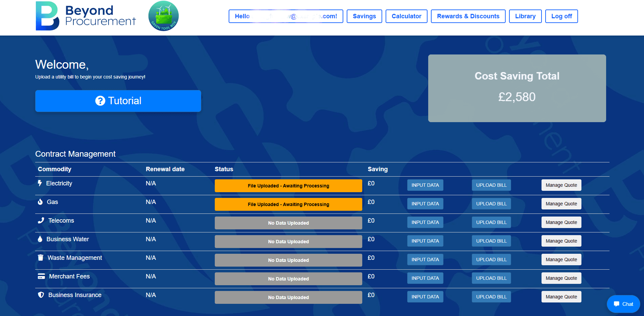Start the Tutorial
This screenshot has width=644, height=316.
(118, 101)
